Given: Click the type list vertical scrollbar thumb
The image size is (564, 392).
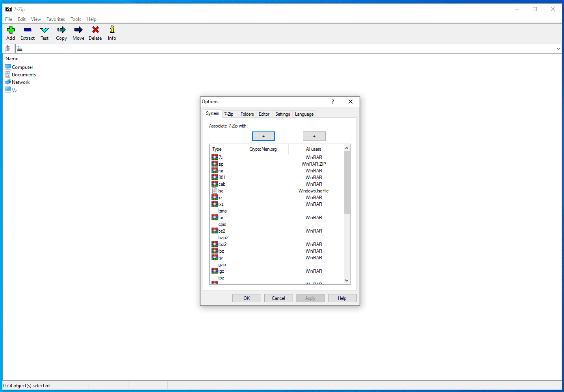Looking at the screenshot, I should coord(347,183).
